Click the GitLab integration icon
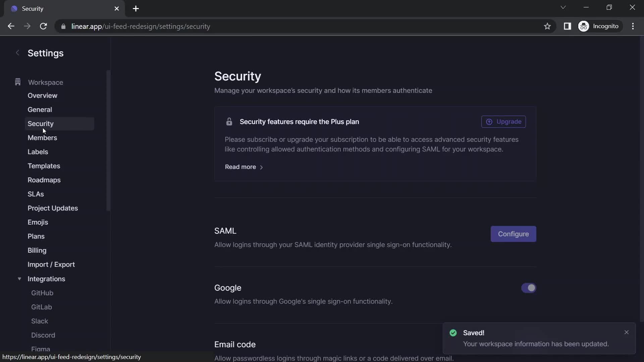The image size is (644, 362). pyautogui.click(x=41, y=307)
